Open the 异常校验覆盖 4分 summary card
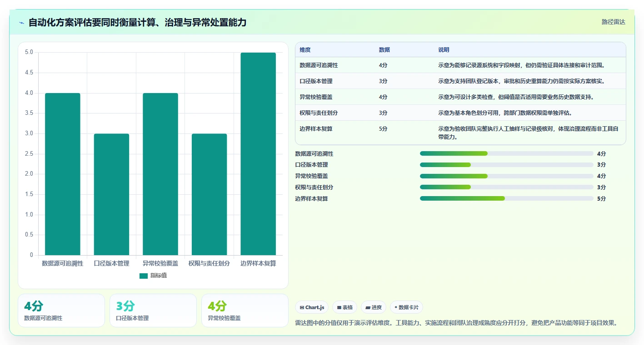 [245, 310]
